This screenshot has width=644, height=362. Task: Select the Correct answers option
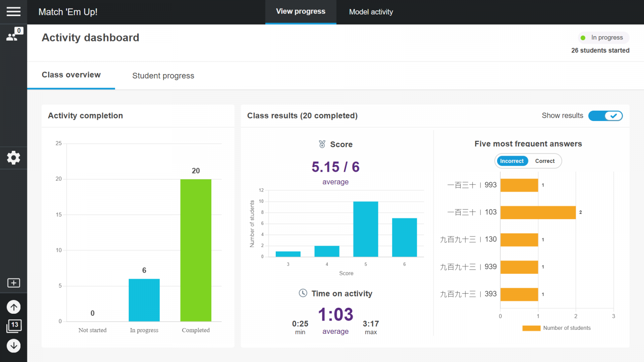(545, 161)
